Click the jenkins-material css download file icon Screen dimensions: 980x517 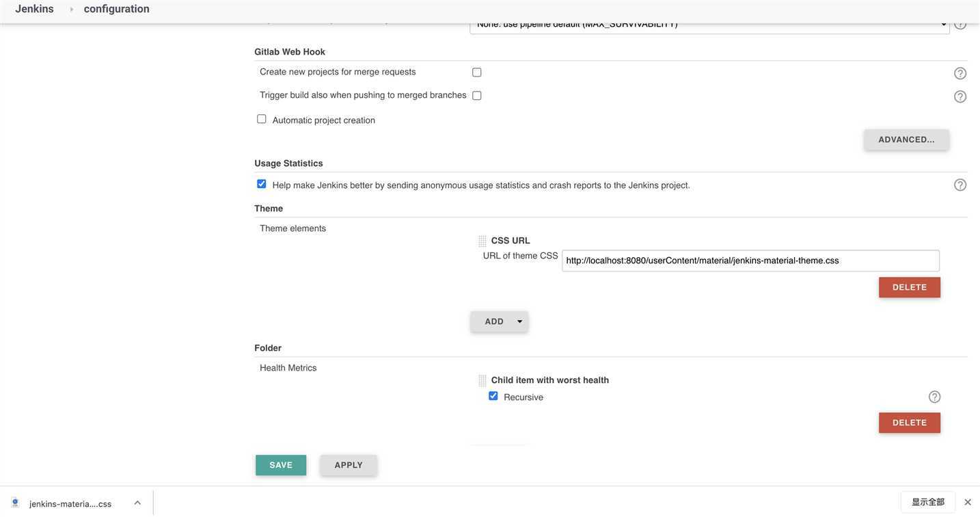(15, 503)
